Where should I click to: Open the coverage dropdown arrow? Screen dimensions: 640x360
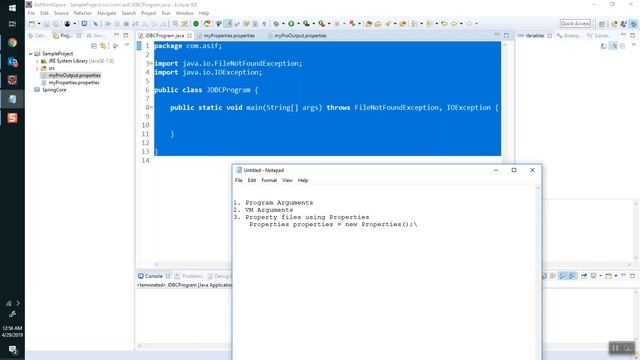click(313, 24)
